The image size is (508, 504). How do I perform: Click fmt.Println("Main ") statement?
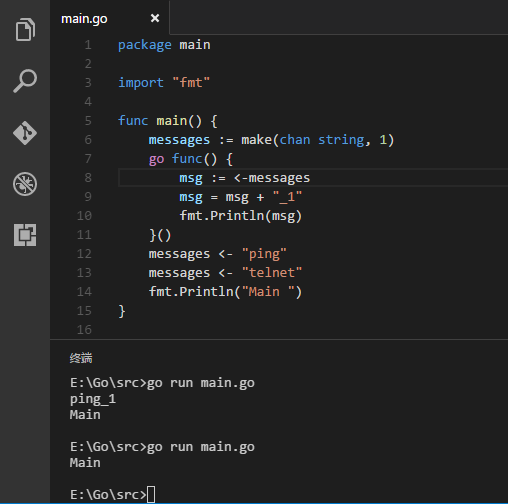point(225,292)
